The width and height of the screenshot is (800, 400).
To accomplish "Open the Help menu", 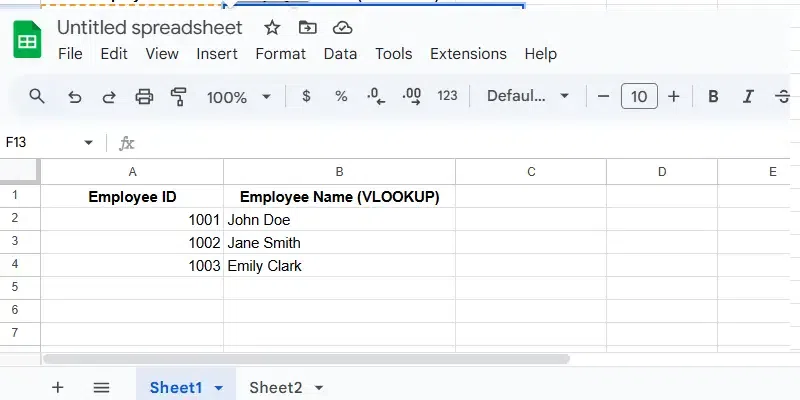I will tap(541, 54).
